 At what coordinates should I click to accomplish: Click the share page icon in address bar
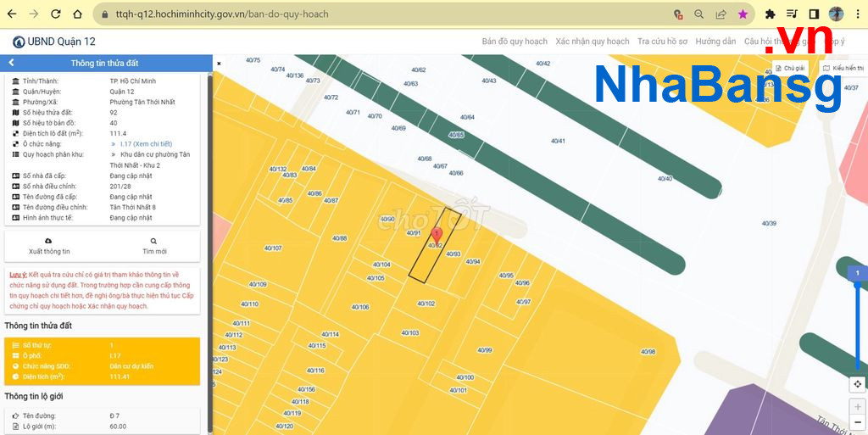721,14
